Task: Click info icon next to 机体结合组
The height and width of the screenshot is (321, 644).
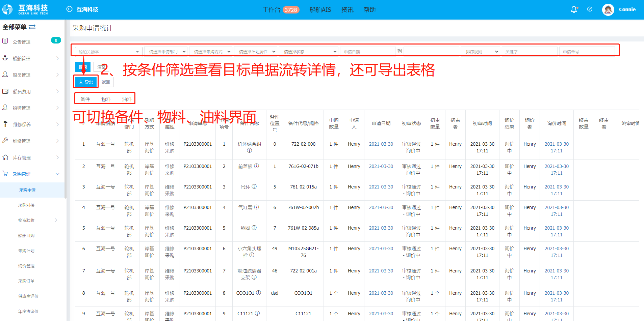Action: (249, 151)
